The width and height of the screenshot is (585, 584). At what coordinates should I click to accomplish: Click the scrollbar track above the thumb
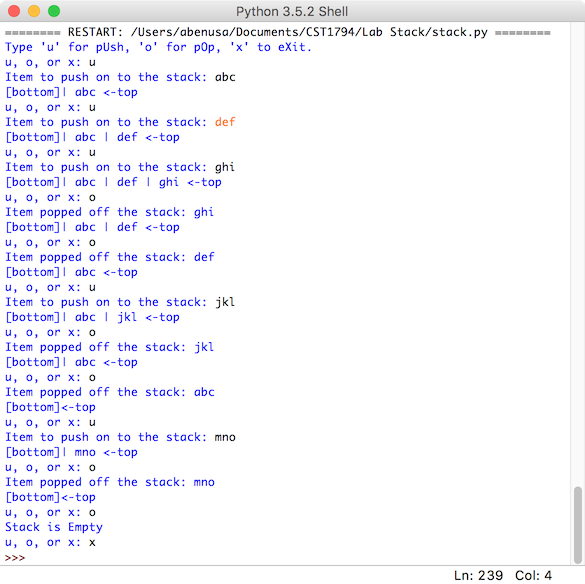click(578, 254)
